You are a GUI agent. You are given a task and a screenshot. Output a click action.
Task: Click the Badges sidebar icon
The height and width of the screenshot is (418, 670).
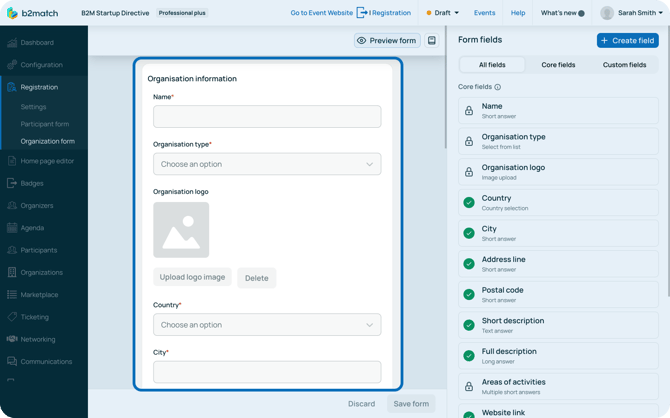pos(12,183)
